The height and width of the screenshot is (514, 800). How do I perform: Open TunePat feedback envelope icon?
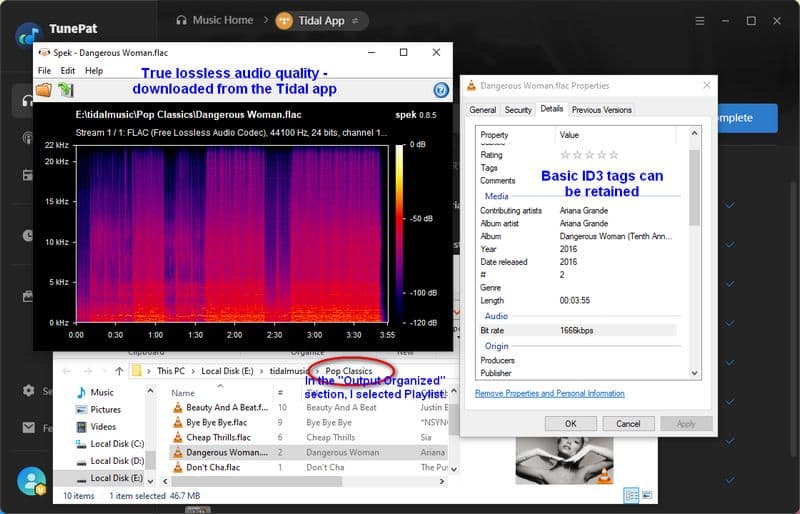(29, 428)
